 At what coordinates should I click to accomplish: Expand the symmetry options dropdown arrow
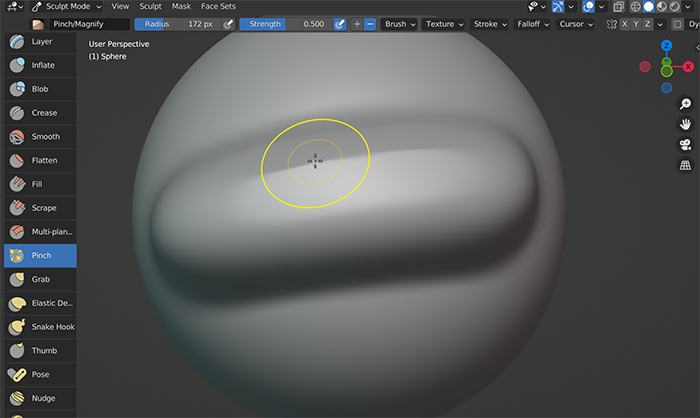[x=660, y=24]
